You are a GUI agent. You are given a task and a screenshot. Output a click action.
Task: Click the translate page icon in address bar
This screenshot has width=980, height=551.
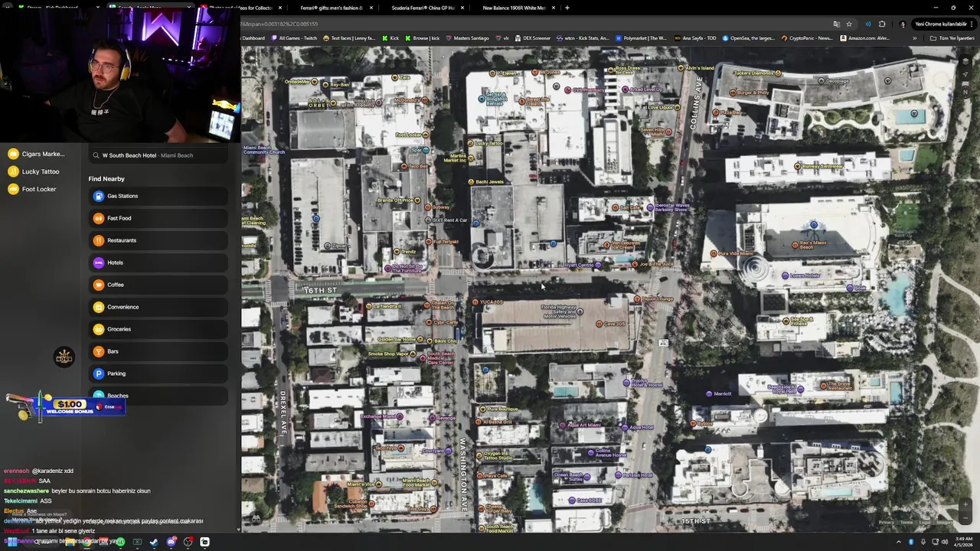pos(836,24)
